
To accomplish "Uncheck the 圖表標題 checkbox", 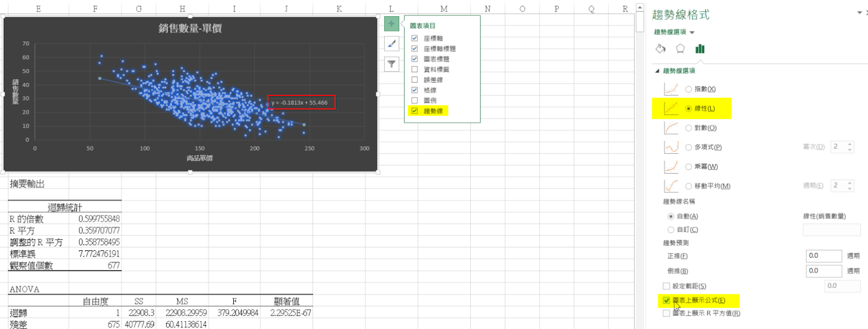I will (414, 59).
